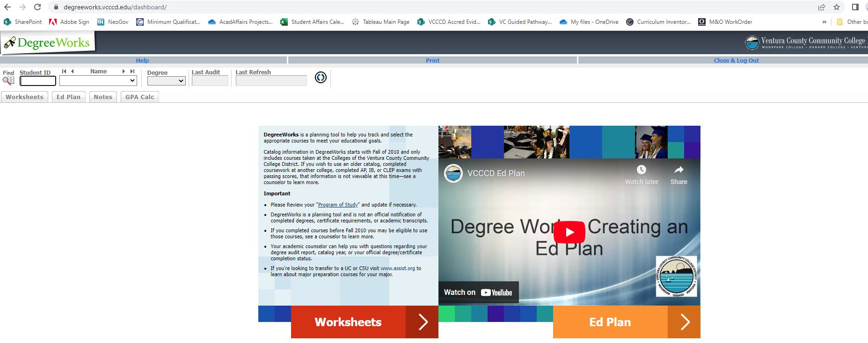Open NeoGov bookmark
Image resolution: width=868 pixels, height=343 pixels.
coord(113,22)
